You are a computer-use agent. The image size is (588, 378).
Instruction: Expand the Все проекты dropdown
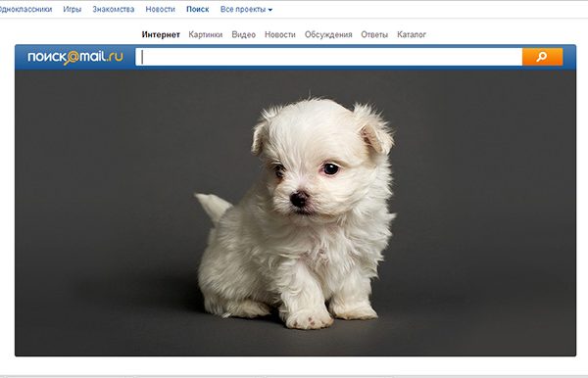tap(246, 10)
